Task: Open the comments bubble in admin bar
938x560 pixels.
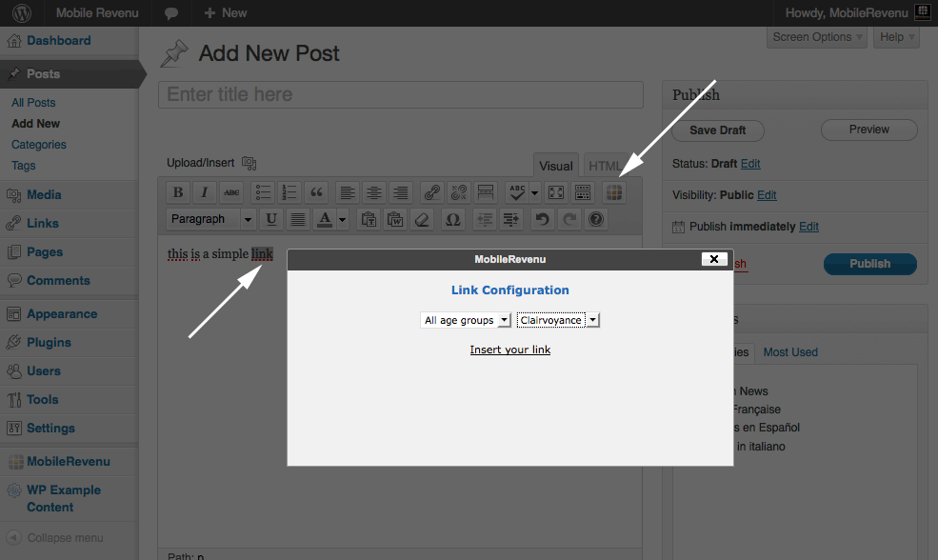Action: [x=171, y=13]
